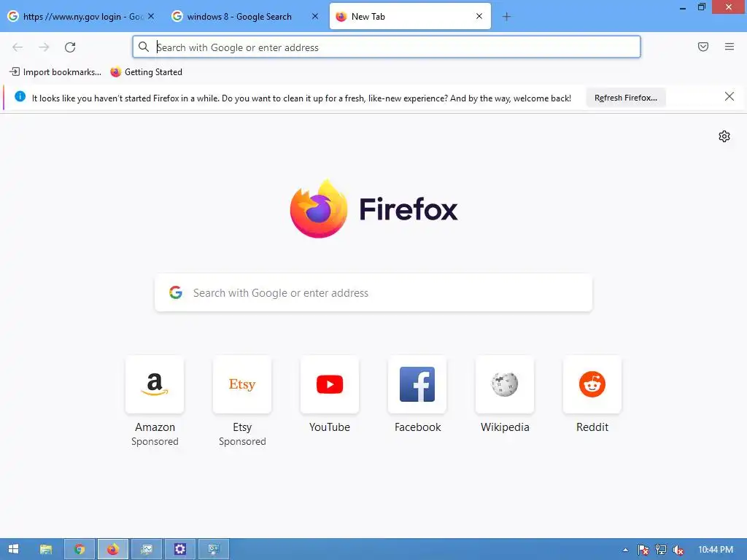Open a new tab with the plus button

pos(506,17)
